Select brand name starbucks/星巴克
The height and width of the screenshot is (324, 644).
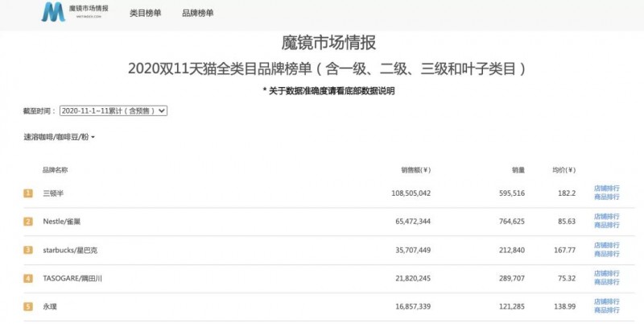pos(70,250)
